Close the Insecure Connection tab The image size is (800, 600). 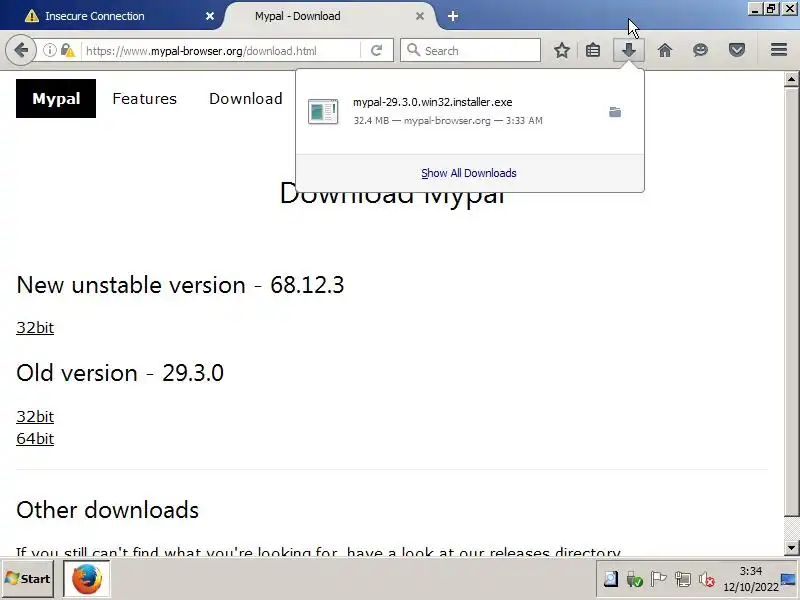point(210,16)
